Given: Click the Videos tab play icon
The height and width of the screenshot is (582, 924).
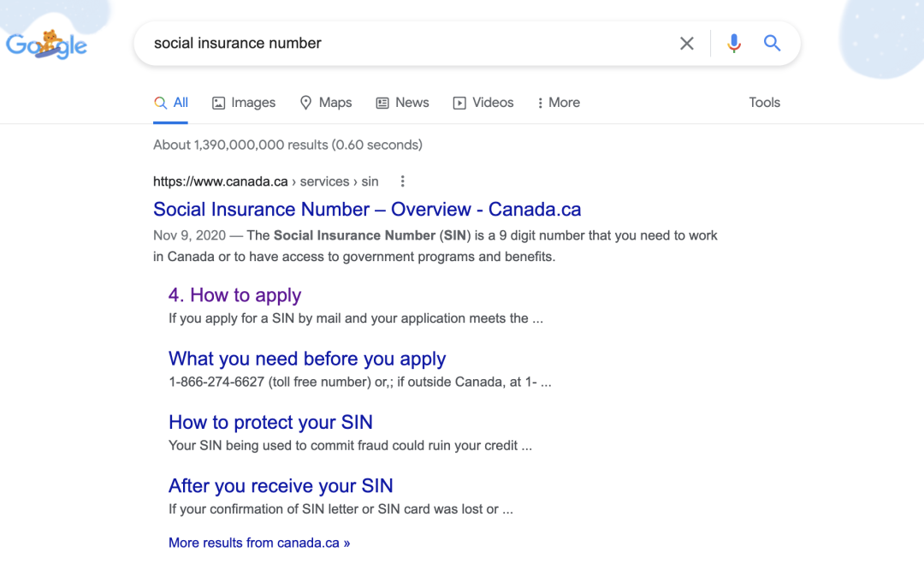Looking at the screenshot, I should (459, 104).
